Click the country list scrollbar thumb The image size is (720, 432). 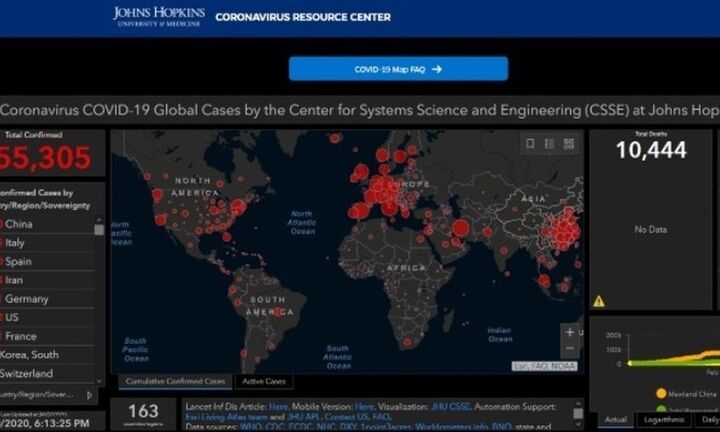(99, 230)
